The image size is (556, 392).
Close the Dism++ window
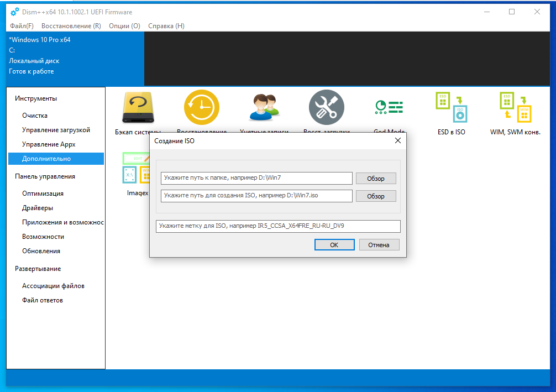click(x=537, y=12)
